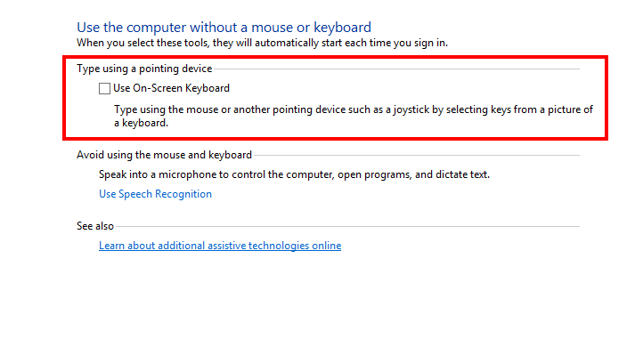Open Learn about additional assistive technologies online

[x=219, y=246]
